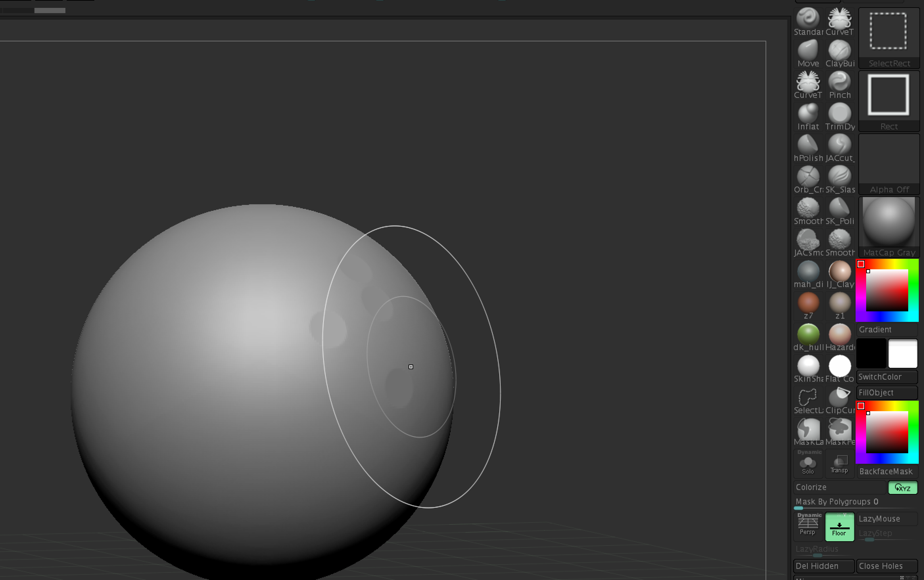Image resolution: width=924 pixels, height=580 pixels.
Task: Choose the Pinch brush
Action: point(840,85)
